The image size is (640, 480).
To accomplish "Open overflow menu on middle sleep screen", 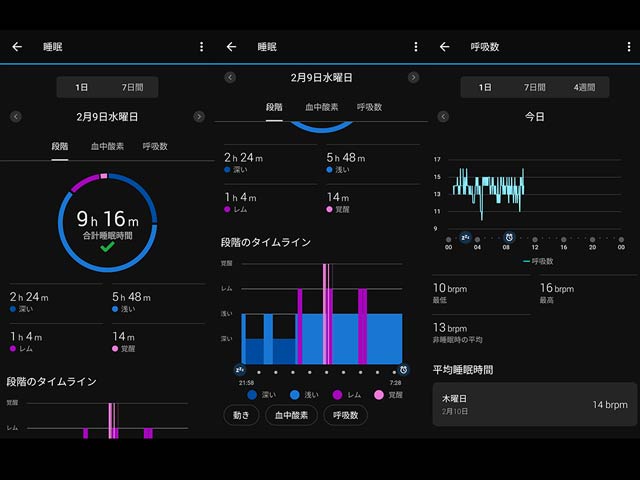I will point(416,47).
